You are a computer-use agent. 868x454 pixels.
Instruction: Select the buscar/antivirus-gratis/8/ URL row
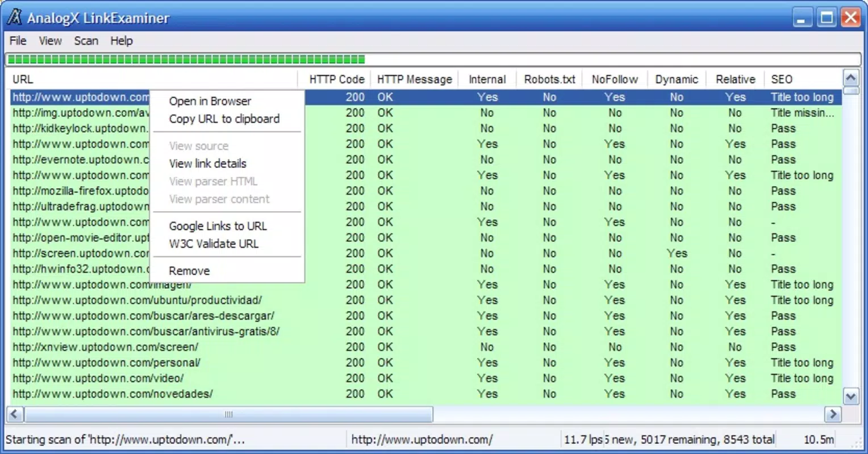pyautogui.click(x=426, y=331)
